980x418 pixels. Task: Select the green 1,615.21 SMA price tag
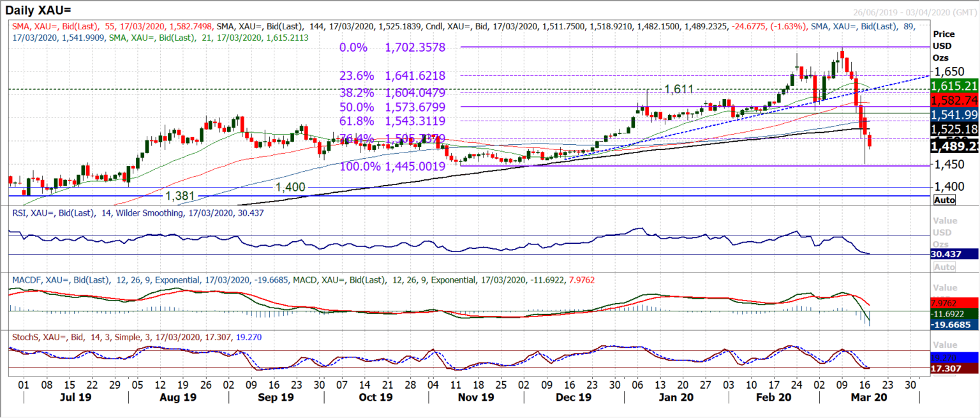pos(954,86)
